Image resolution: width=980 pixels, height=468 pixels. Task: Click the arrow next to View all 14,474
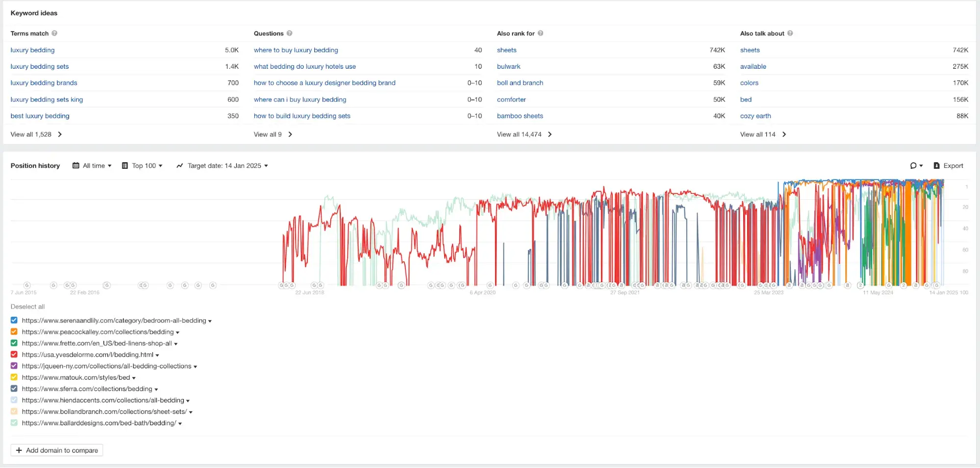(550, 134)
